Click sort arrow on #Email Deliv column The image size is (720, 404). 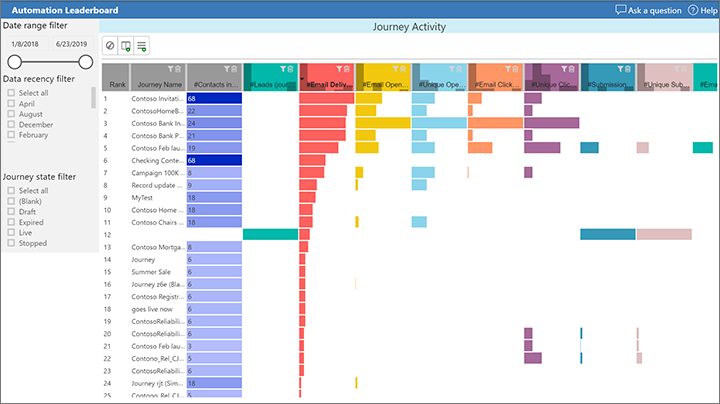(302, 79)
